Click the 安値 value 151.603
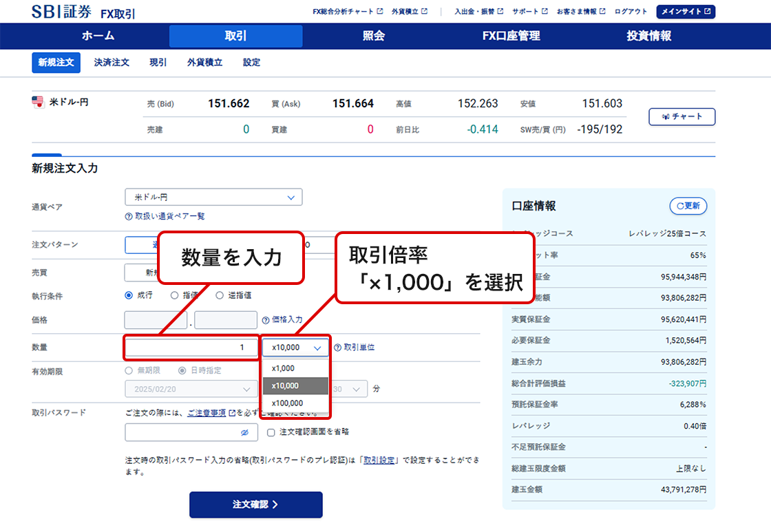 coord(602,104)
